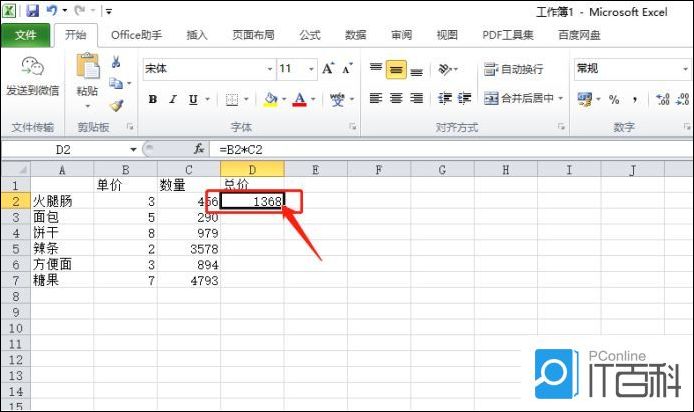Click the Cut scissors icon
The image size is (694, 412).
[116, 62]
